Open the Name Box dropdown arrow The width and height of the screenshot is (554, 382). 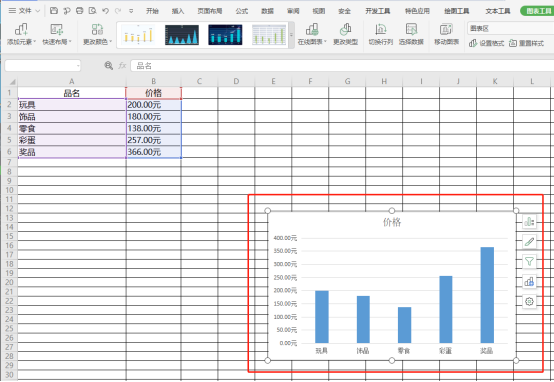[78, 65]
